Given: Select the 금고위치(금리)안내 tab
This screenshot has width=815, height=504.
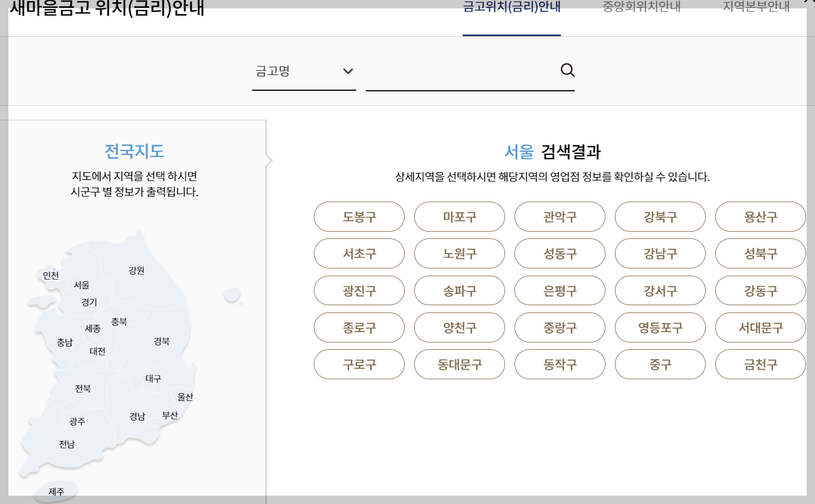Looking at the screenshot, I should coord(511,8).
